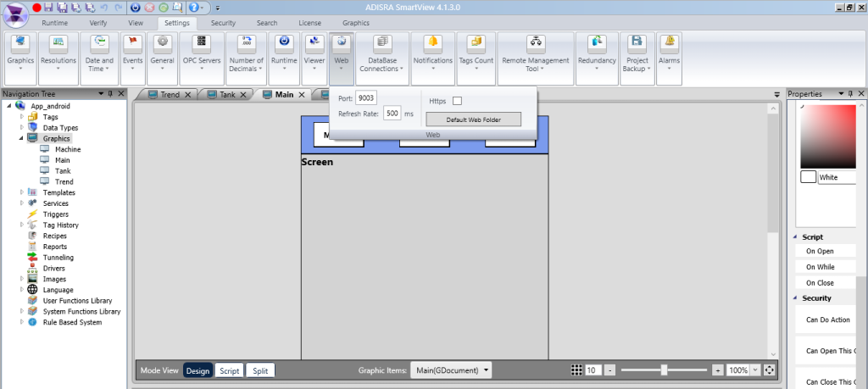Open the Notifications bell settings

click(433, 58)
